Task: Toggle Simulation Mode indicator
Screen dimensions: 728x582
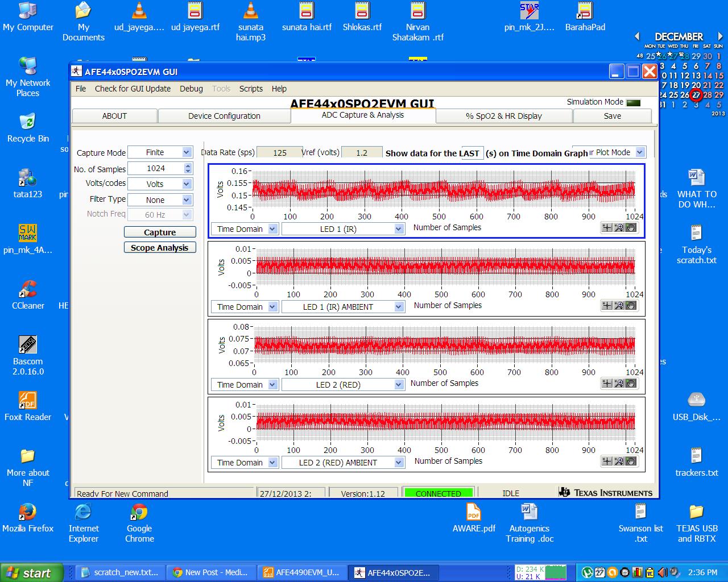Action: point(633,103)
